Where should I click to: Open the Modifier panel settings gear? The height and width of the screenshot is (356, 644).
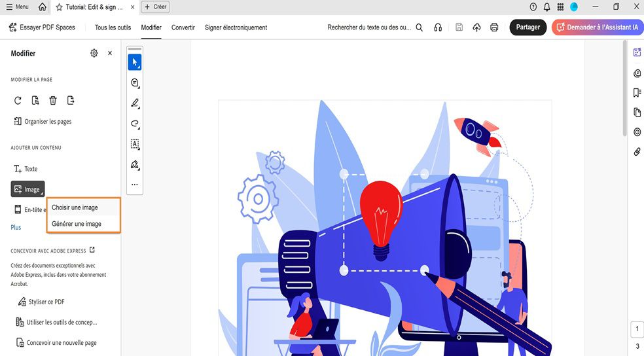pyautogui.click(x=94, y=53)
